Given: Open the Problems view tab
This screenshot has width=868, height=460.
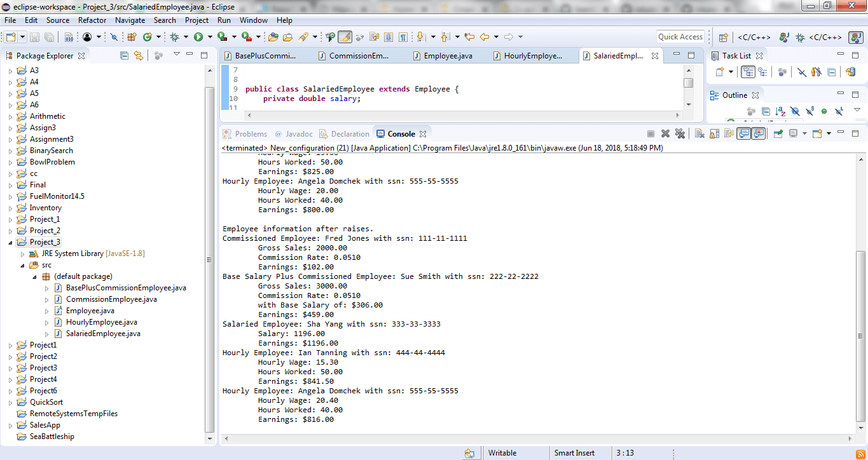Looking at the screenshot, I should tap(245, 133).
